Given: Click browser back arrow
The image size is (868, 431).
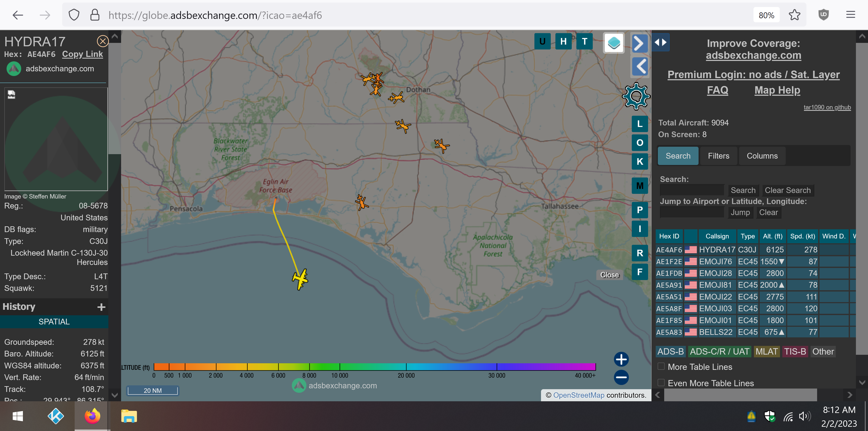Looking at the screenshot, I should click(18, 15).
